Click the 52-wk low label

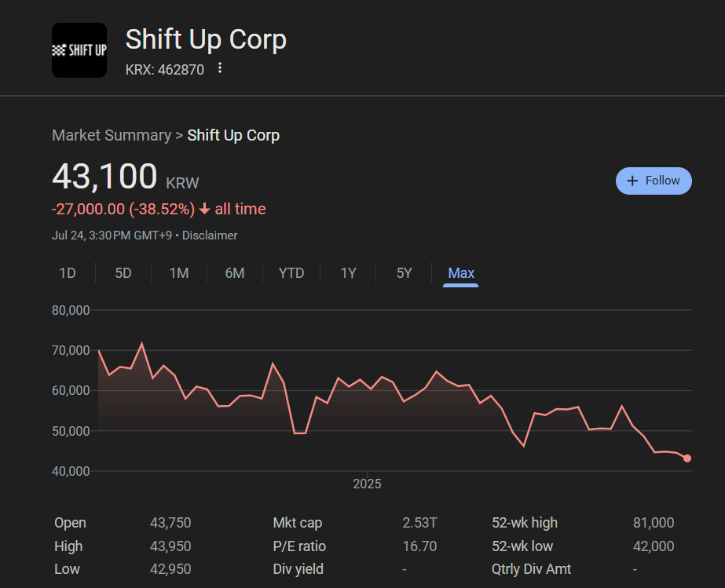point(522,546)
